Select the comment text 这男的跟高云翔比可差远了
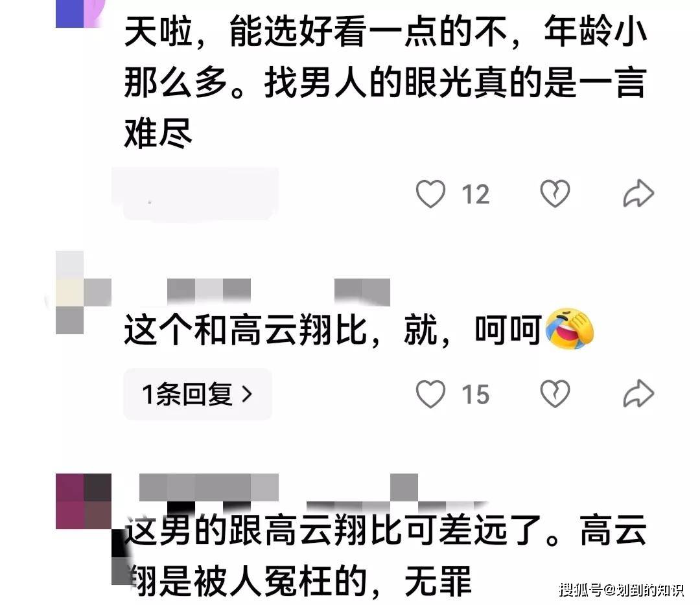 pyautogui.click(x=385, y=556)
